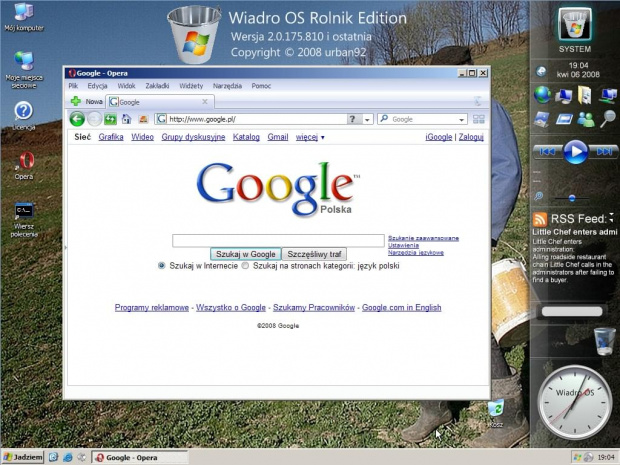Click the picture frame icon in the sidebar launcher

(541, 119)
